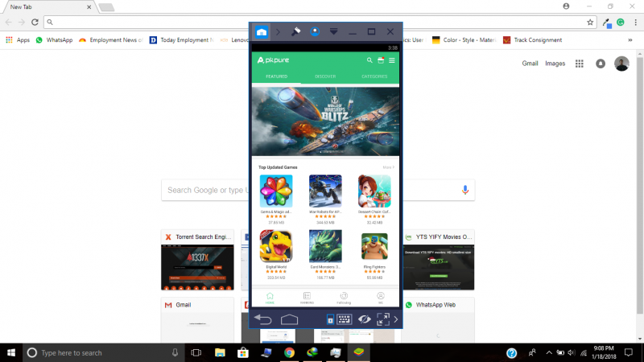Bookmark this page with the star icon
The height and width of the screenshot is (362, 644).
click(x=590, y=23)
